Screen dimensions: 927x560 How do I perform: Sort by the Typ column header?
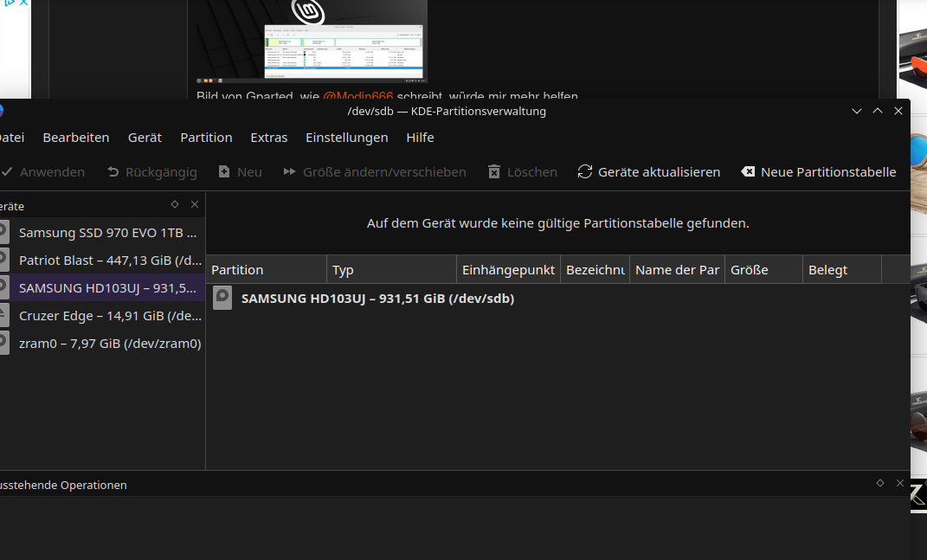[391, 270]
